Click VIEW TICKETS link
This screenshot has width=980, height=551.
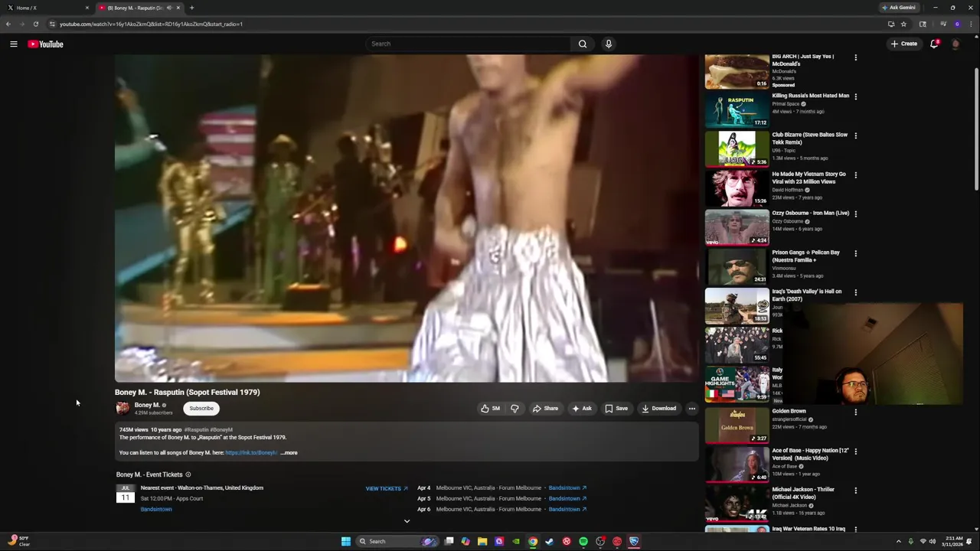pyautogui.click(x=387, y=488)
